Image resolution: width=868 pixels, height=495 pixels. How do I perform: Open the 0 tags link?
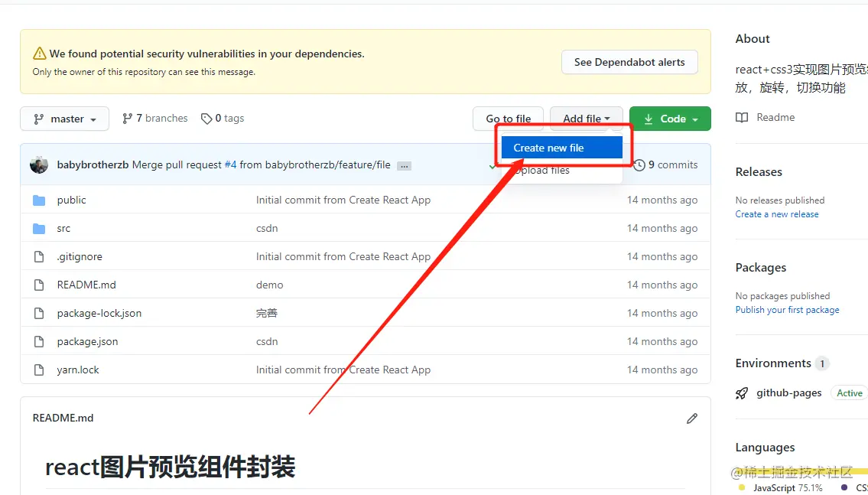[223, 119]
